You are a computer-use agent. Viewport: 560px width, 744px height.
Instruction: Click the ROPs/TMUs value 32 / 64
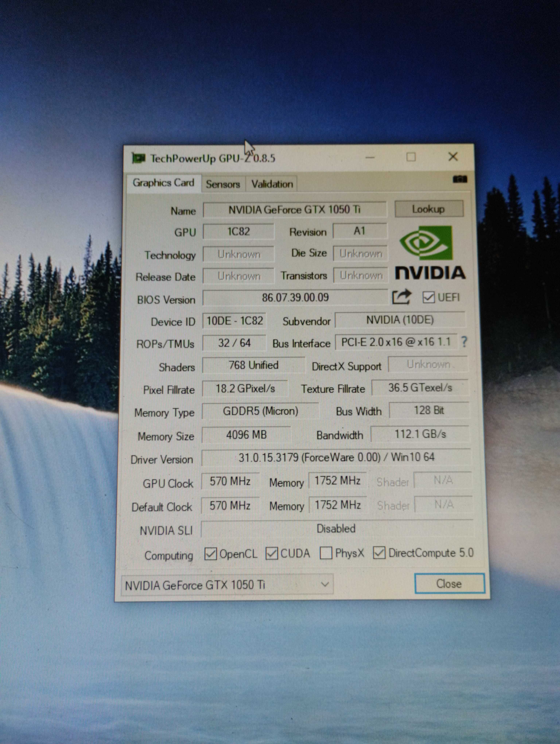pyautogui.click(x=234, y=343)
